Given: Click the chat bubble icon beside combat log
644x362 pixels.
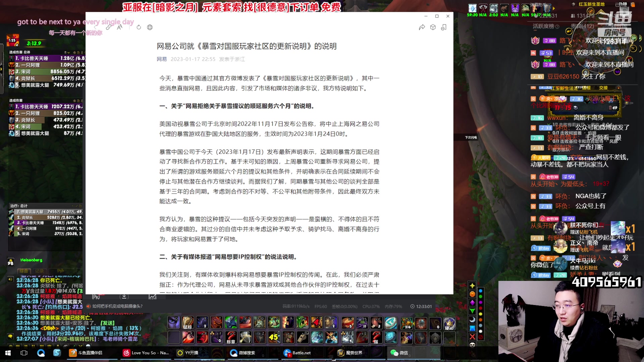Looking at the screenshot, I should click(x=10, y=336).
